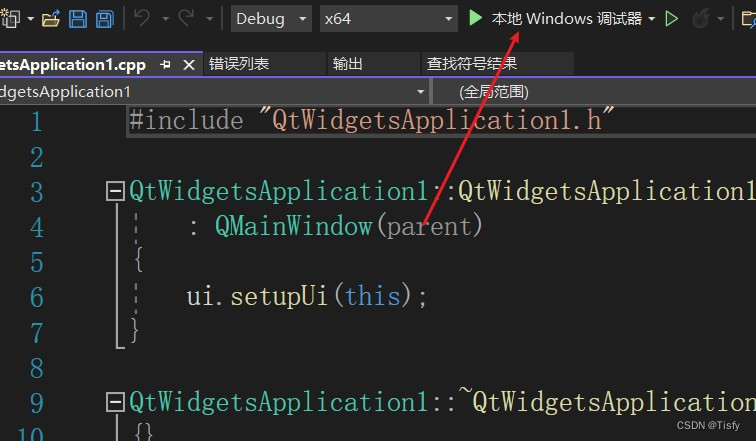Click setupUi on line 6
This screenshot has height=441, width=756.
click(x=279, y=296)
